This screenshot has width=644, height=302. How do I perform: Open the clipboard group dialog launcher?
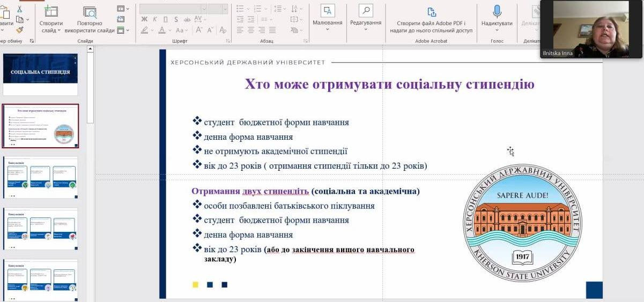click(x=32, y=41)
